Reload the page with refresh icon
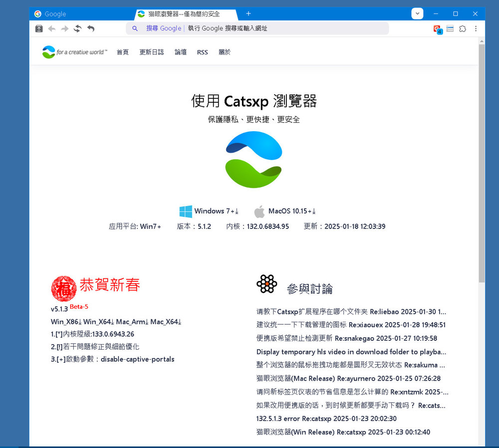Image resolution: width=499 pixels, height=448 pixels. click(x=78, y=28)
